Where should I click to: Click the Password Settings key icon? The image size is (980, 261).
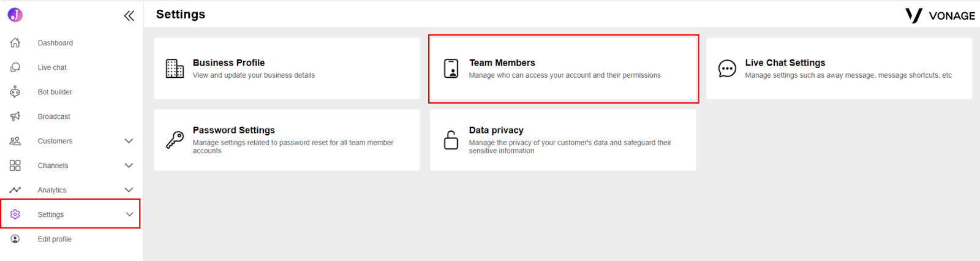click(175, 140)
